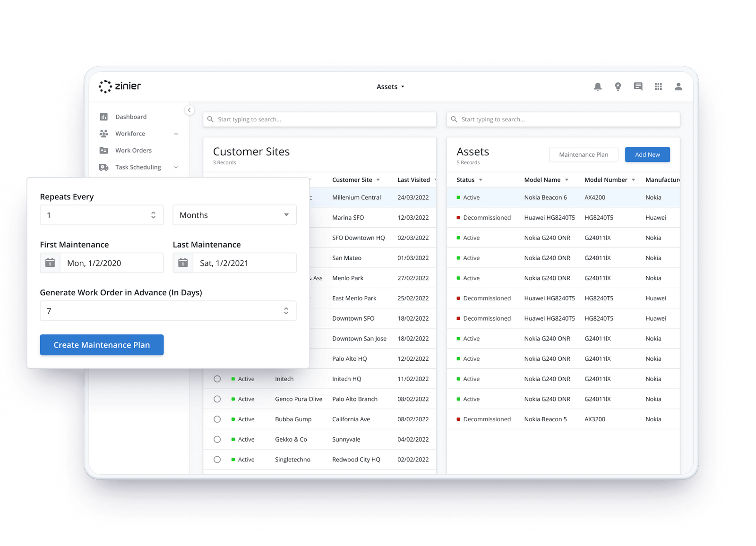Open the notifications bell icon
756x546 pixels.
598,86
